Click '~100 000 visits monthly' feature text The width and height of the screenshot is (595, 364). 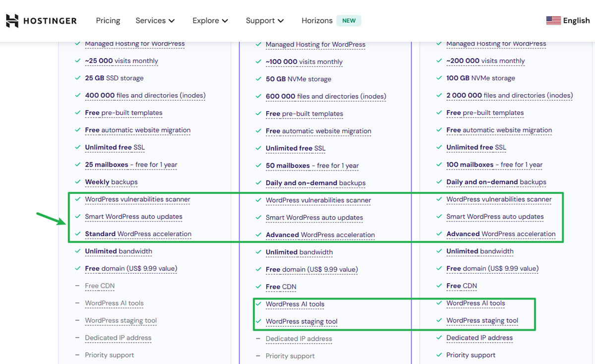(304, 62)
